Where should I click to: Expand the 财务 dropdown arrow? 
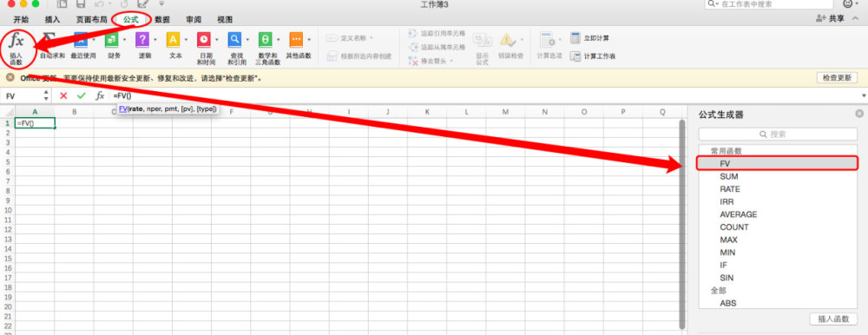125,39
